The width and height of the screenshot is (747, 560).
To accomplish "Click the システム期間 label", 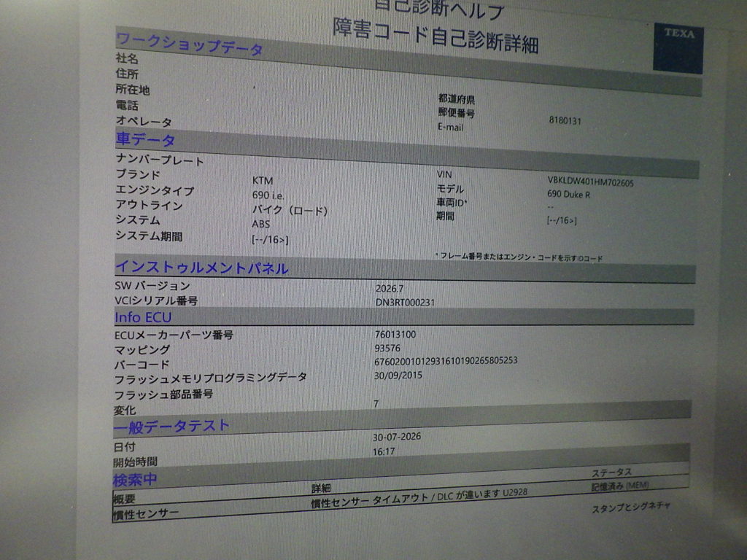I will [x=149, y=236].
